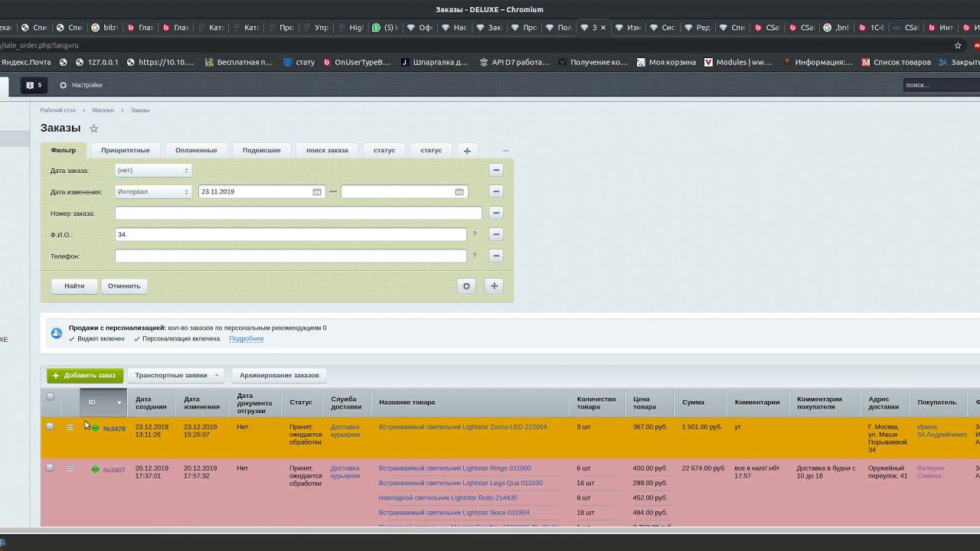Add new filter tab with plus
This screenshot has width=980, height=551.
(x=467, y=151)
